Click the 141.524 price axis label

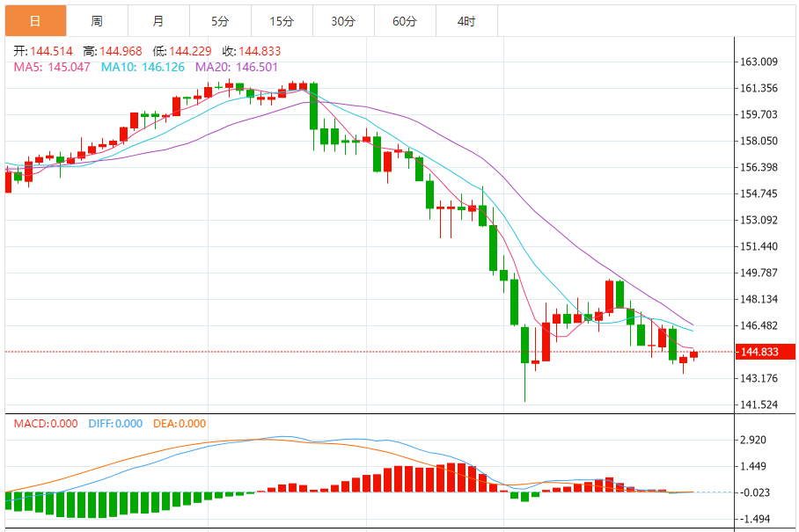coord(759,404)
